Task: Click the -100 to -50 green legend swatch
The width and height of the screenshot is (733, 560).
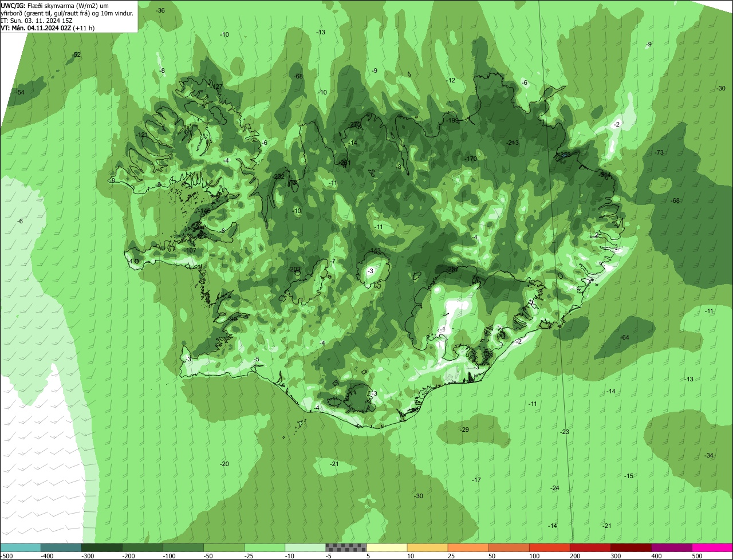Action: pyautogui.click(x=183, y=547)
